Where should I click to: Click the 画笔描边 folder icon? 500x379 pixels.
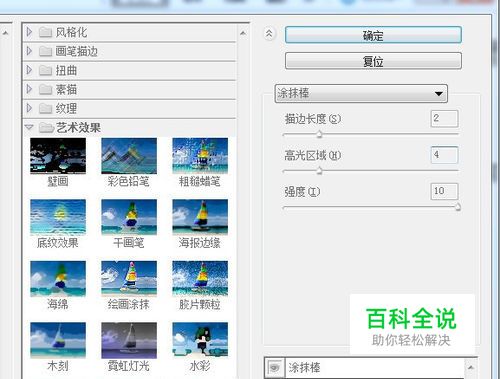point(45,51)
